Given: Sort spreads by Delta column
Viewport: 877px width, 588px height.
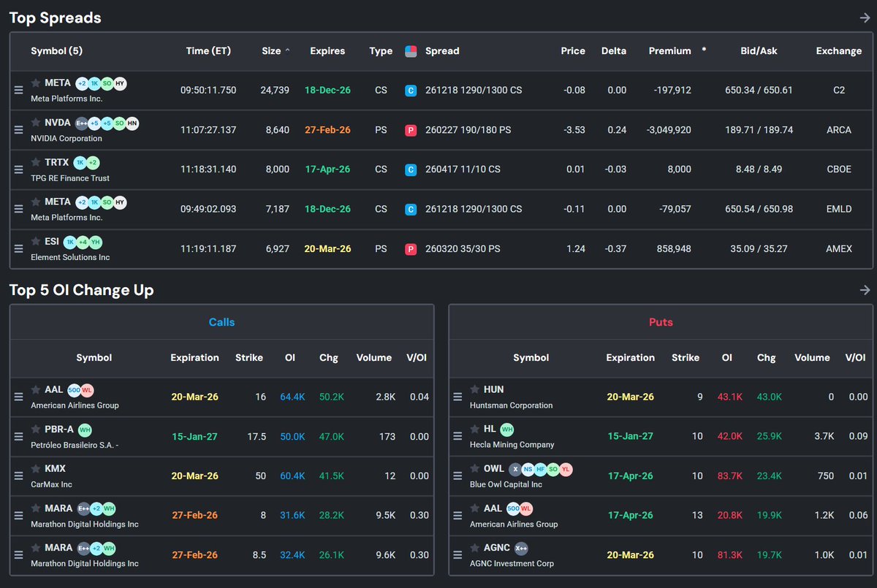Looking at the screenshot, I should coord(614,51).
